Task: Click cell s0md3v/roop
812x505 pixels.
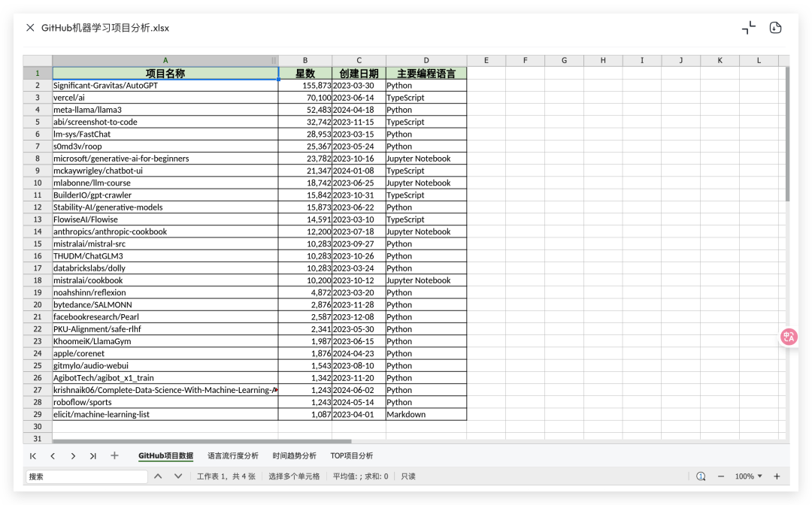Action: click(x=165, y=147)
